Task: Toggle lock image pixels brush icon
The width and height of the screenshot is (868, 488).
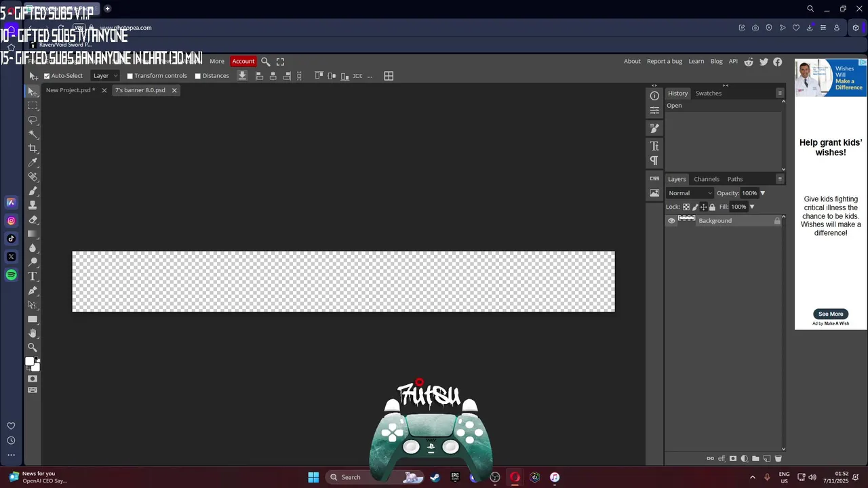Action: tap(695, 207)
